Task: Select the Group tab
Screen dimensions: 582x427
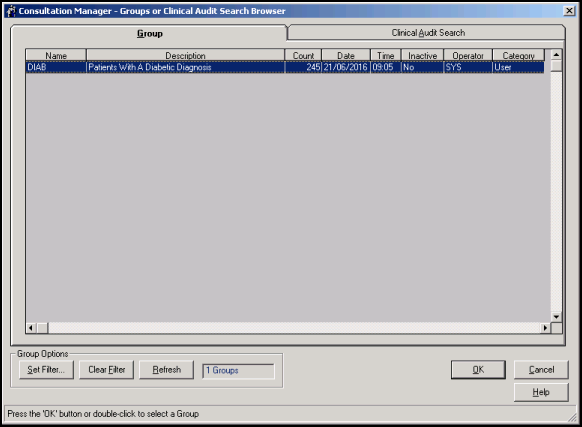Action: point(150,33)
